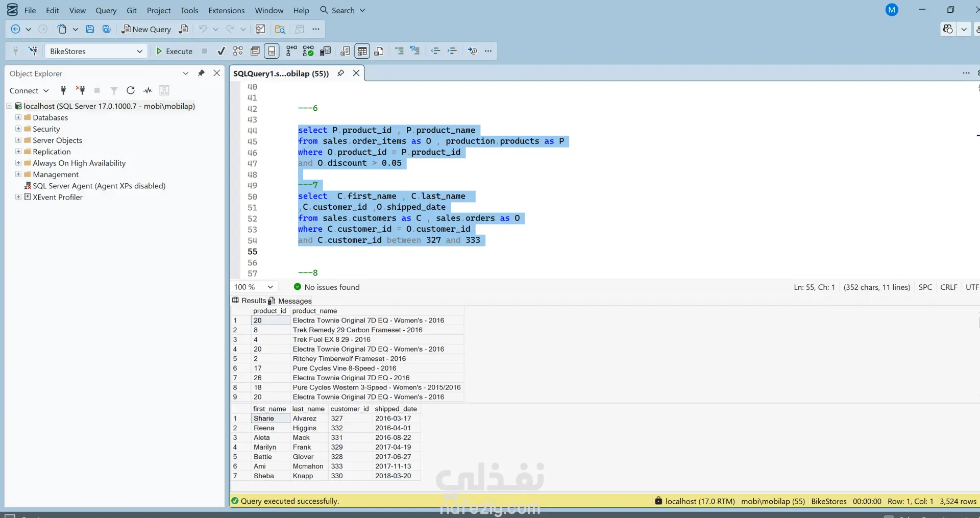The image size is (980, 518).
Task: Click the Undo arrow icon
Action: point(203,29)
